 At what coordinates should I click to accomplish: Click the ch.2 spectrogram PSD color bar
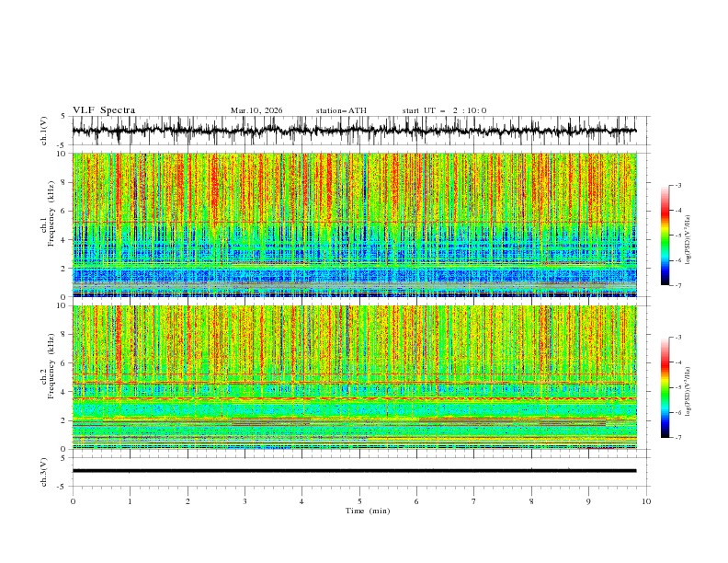665,387
